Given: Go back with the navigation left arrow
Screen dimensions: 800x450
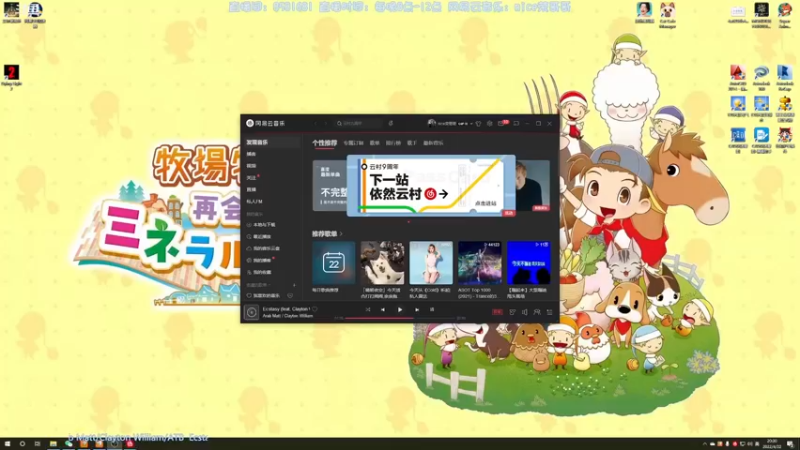Looking at the screenshot, I should pyautogui.click(x=316, y=123).
